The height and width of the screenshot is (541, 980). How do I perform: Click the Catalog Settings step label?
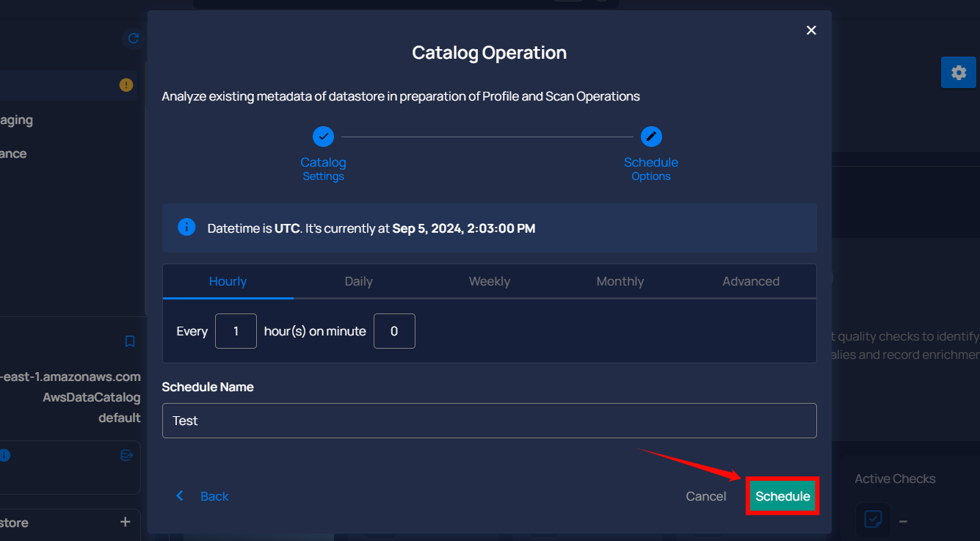[323, 168]
